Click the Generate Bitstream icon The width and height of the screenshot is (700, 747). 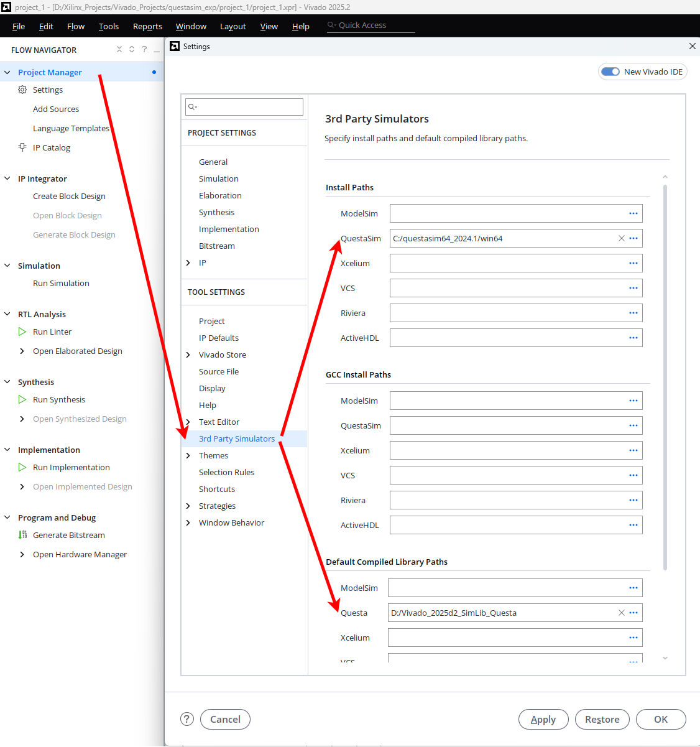[x=22, y=535]
